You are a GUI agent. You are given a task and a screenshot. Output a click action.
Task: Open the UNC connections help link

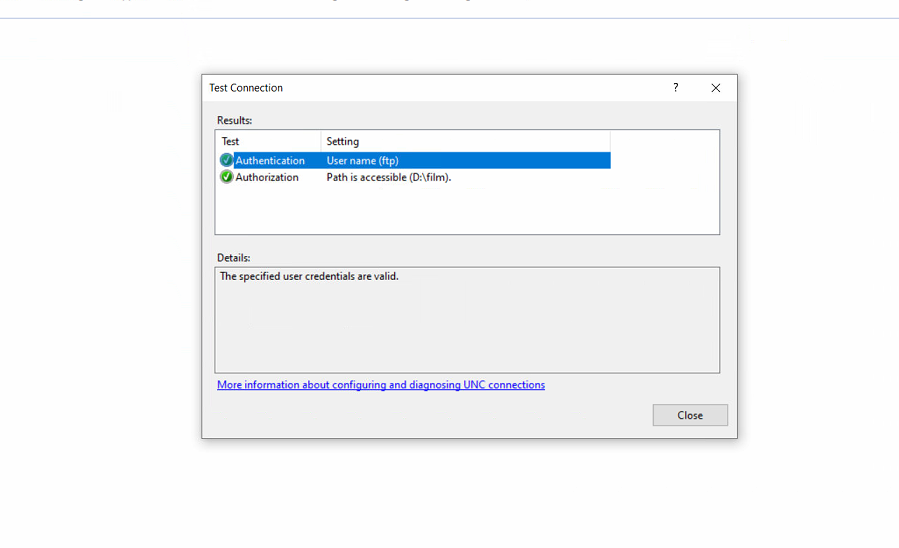pos(381,385)
